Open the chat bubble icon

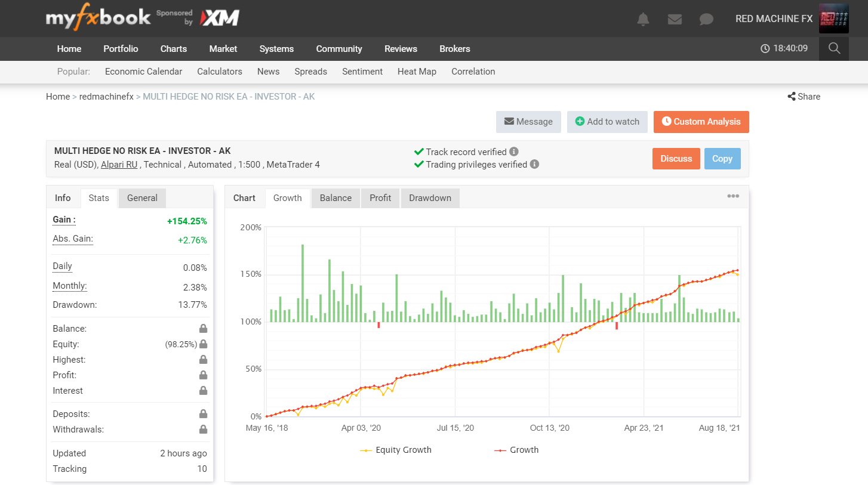pos(706,19)
